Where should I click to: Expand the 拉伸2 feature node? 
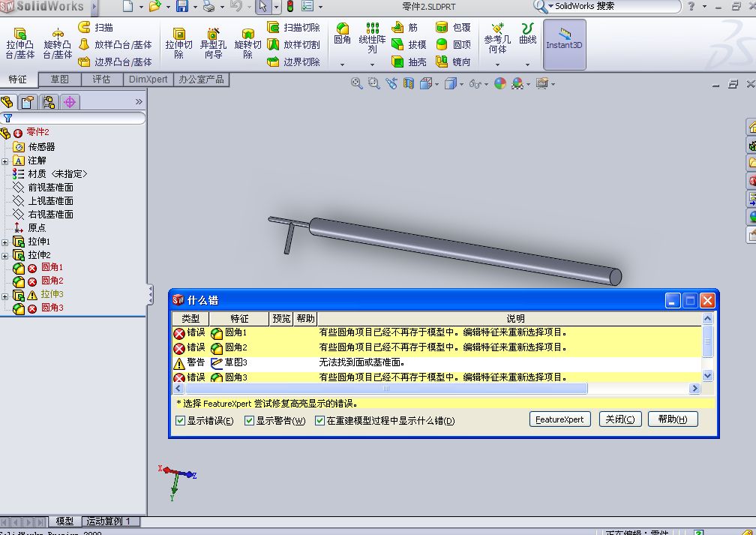4,256
